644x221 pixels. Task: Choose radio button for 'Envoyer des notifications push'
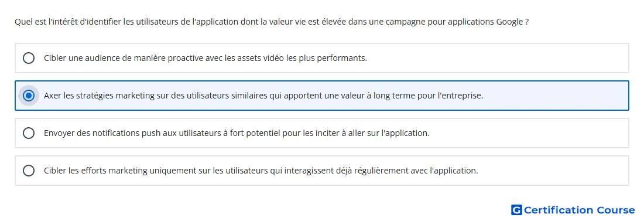[x=29, y=133]
